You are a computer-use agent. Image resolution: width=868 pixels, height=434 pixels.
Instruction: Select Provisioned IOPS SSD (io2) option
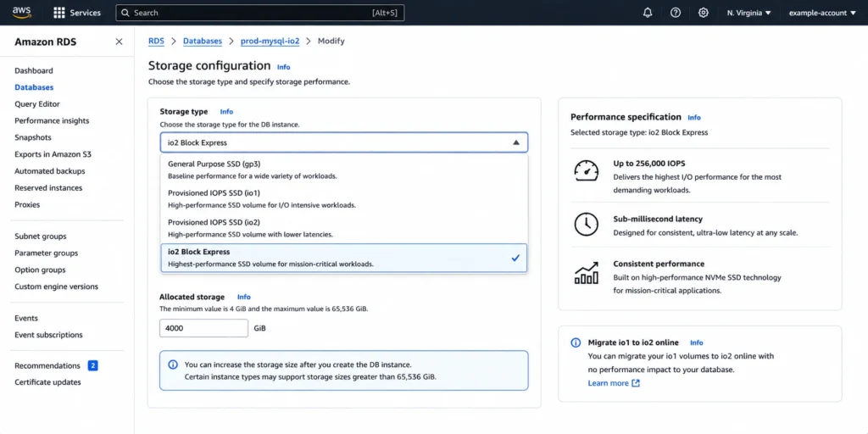(344, 228)
